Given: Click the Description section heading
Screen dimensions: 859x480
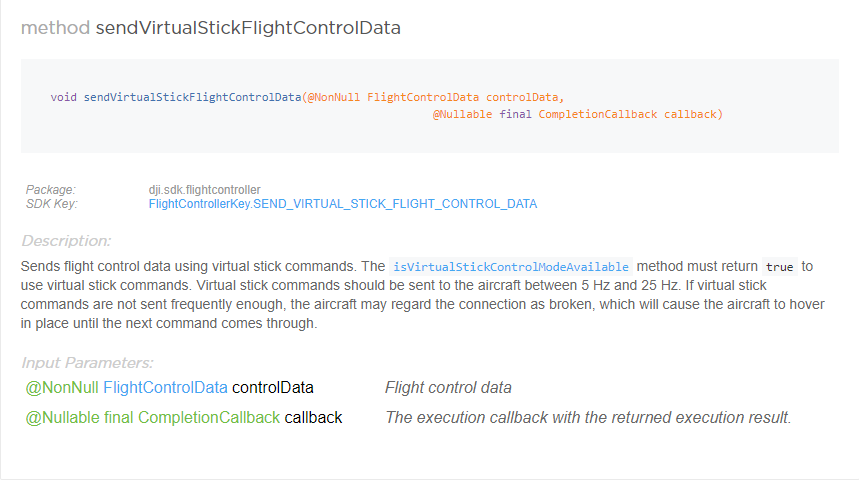Looking at the screenshot, I should pyautogui.click(x=66, y=241).
